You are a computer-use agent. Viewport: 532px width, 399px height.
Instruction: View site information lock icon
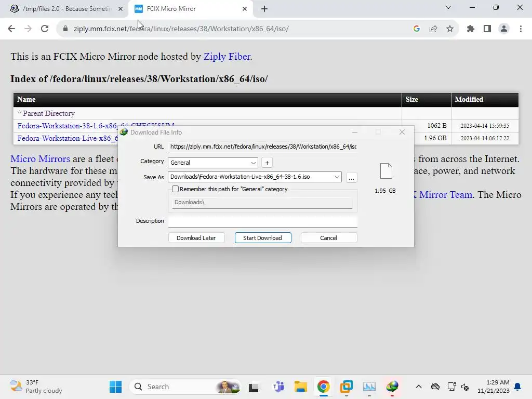pos(65,29)
